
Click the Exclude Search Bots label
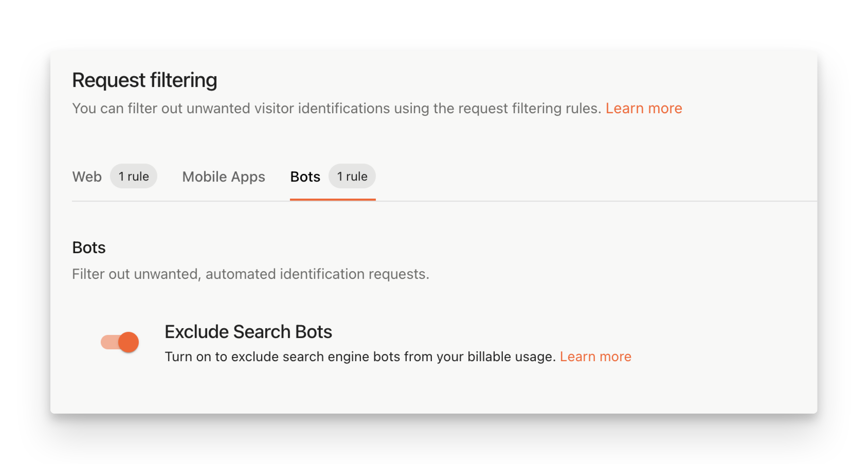coord(248,331)
